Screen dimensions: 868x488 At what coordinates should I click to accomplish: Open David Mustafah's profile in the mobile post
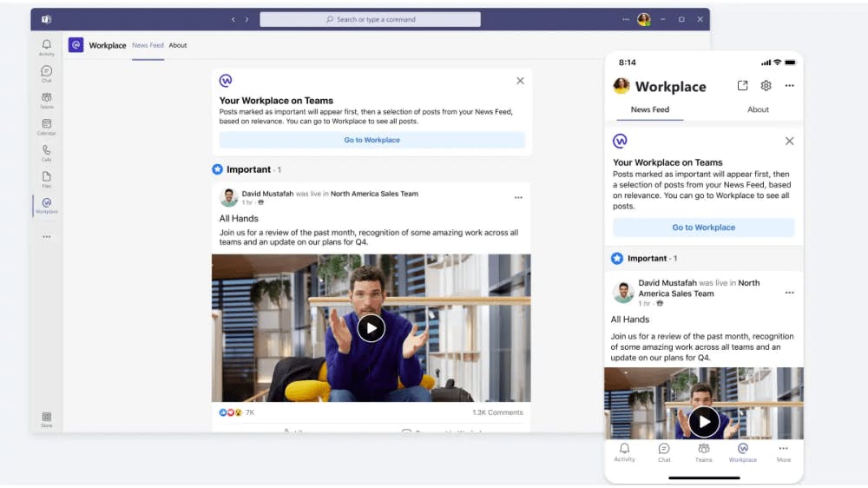pyautogui.click(x=667, y=283)
